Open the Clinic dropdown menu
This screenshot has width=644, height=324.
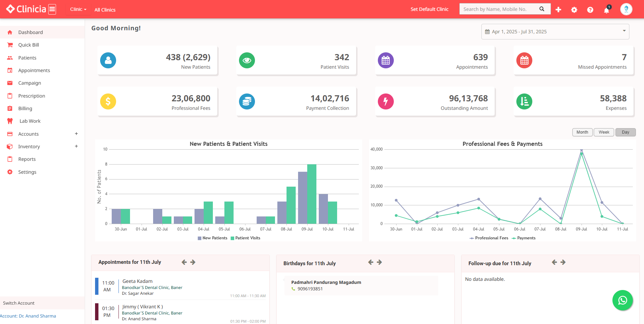(77, 9)
